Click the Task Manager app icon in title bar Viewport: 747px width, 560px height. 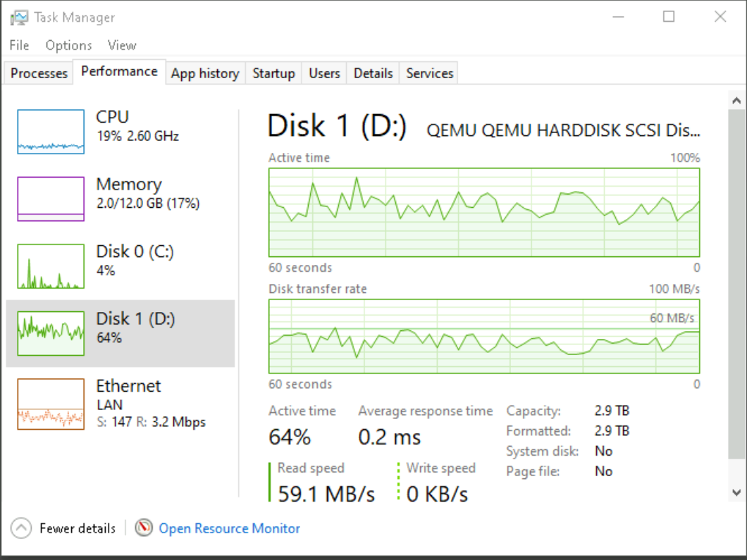coord(19,18)
